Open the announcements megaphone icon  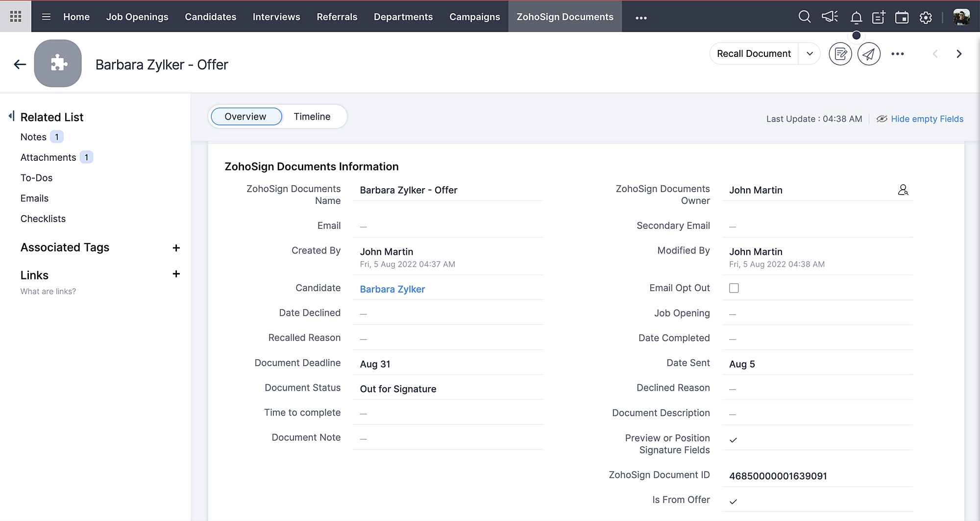point(830,17)
